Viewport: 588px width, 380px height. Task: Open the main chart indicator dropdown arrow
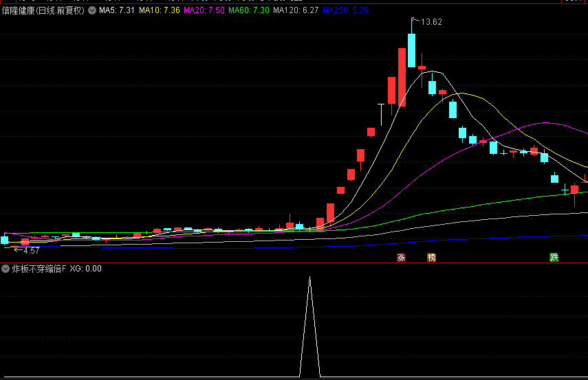point(92,11)
